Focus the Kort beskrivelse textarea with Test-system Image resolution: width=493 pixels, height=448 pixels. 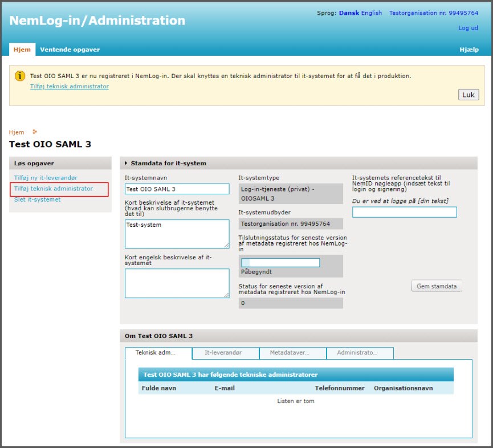(177, 234)
